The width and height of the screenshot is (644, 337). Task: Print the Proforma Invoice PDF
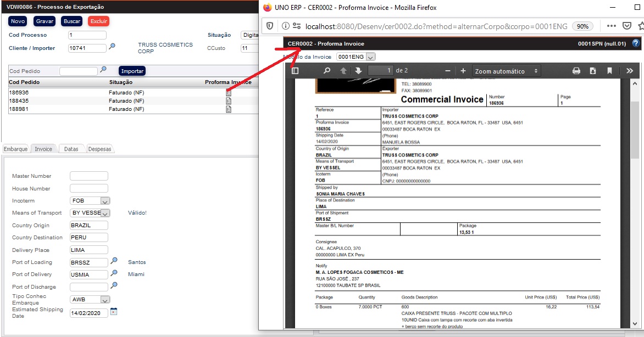[576, 70]
